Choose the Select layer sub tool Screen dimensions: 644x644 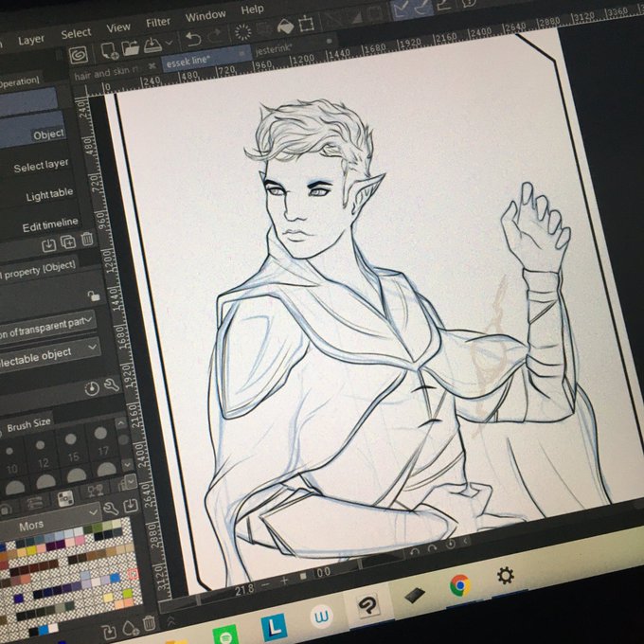41,166
